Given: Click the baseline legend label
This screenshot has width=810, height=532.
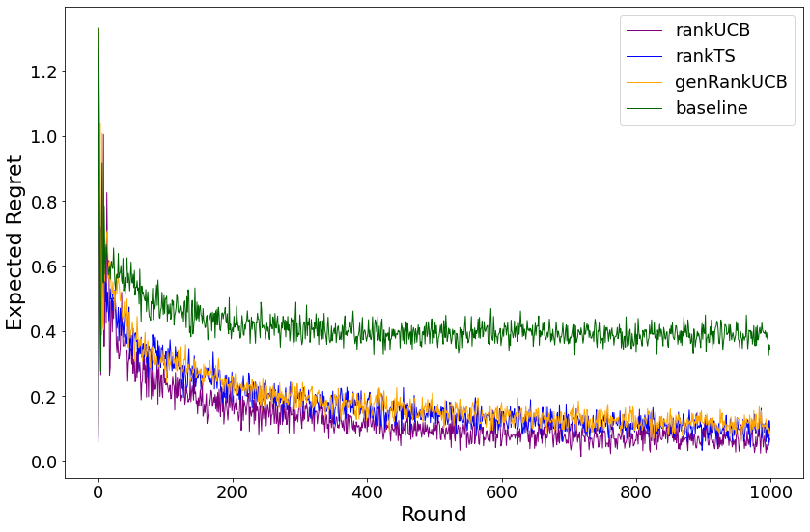Looking at the screenshot, I should pyautogui.click(x=712, y=108).
